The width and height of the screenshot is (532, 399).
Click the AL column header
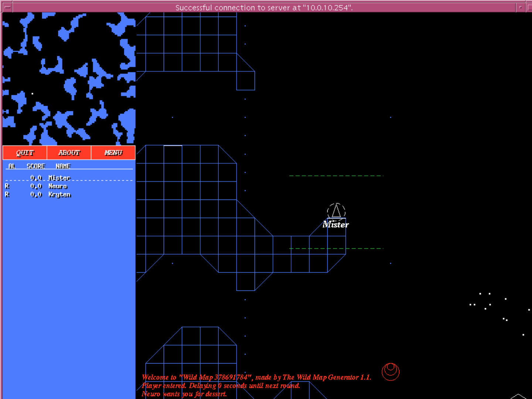coord(12,166)
